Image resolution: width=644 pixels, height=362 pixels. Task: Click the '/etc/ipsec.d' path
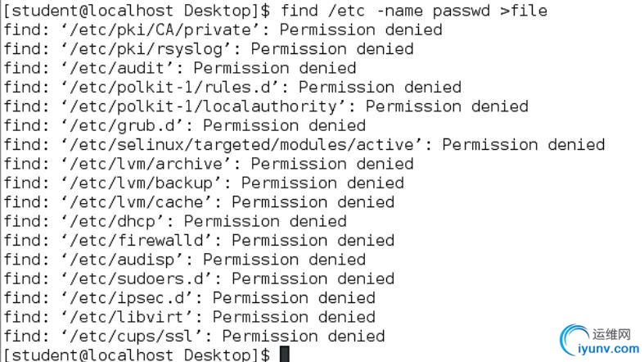[x=128, y=298]
